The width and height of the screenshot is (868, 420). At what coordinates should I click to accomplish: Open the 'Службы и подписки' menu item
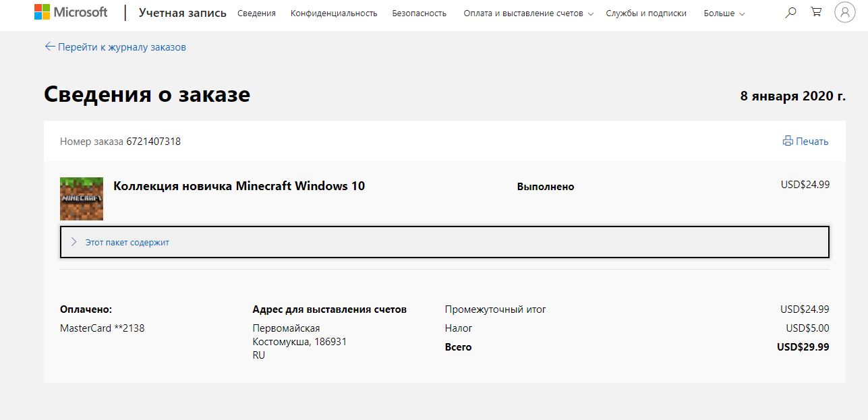point(646,13)
